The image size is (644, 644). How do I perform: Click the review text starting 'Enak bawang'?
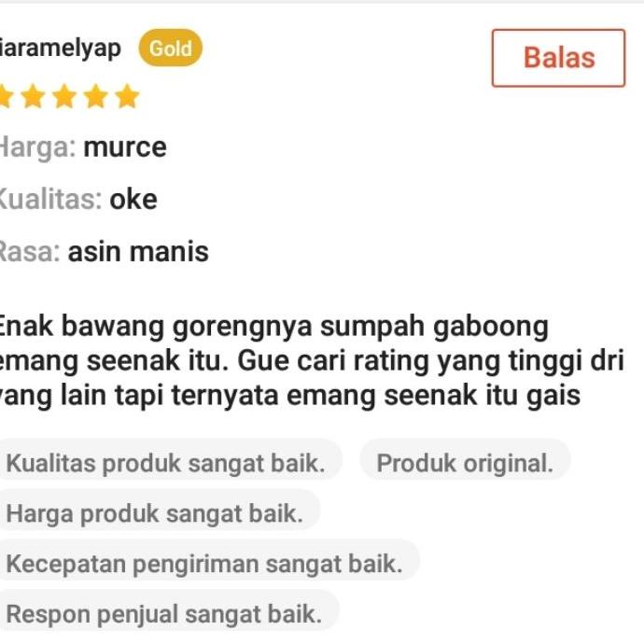[x=312, y=360]
